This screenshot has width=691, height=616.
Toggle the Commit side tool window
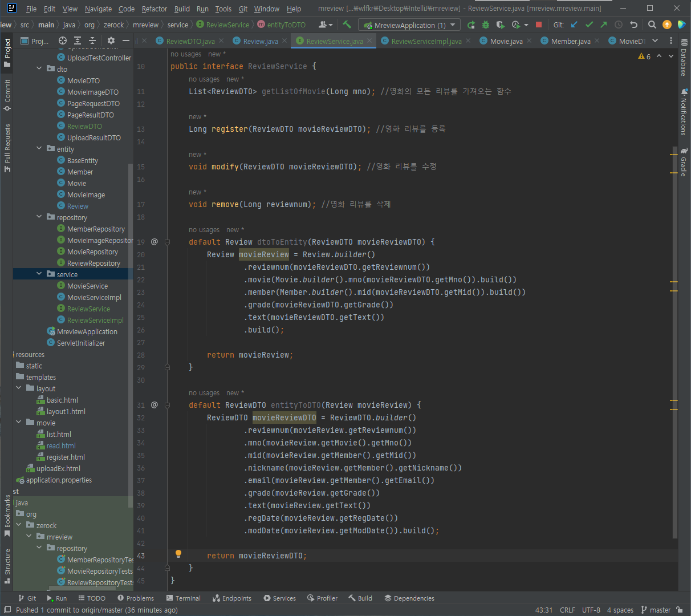tap(7, 95)
